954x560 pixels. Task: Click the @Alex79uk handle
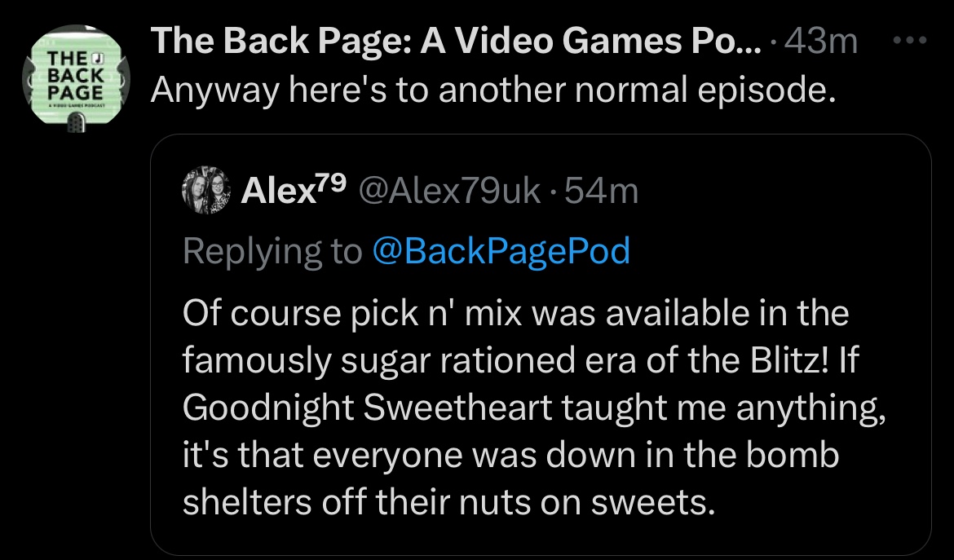(x=449, y=191)
